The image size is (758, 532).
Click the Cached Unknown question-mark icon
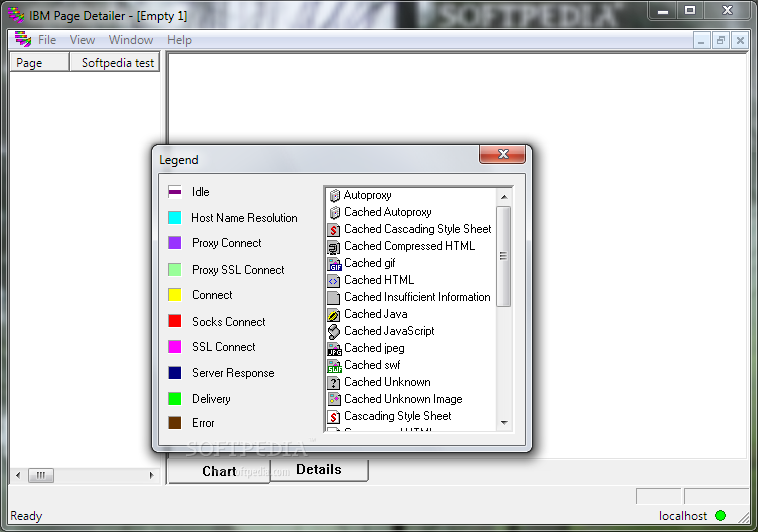tap(335, 383)
